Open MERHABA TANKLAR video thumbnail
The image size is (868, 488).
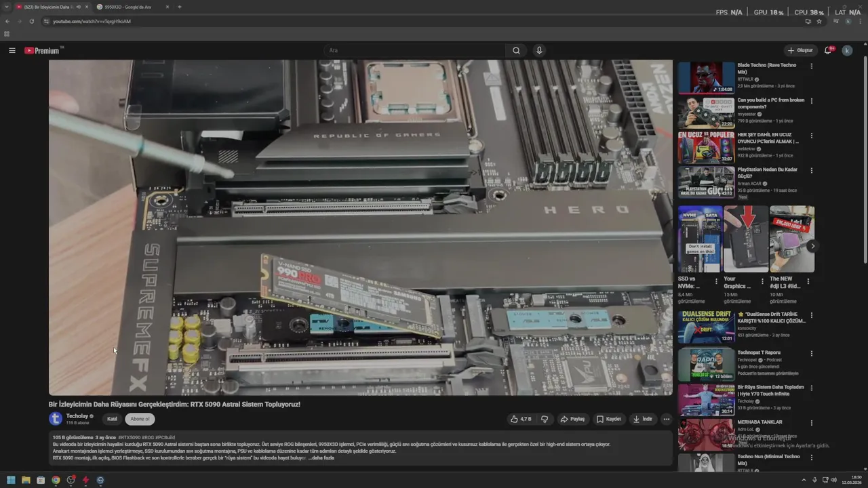[x=706, y=434]
